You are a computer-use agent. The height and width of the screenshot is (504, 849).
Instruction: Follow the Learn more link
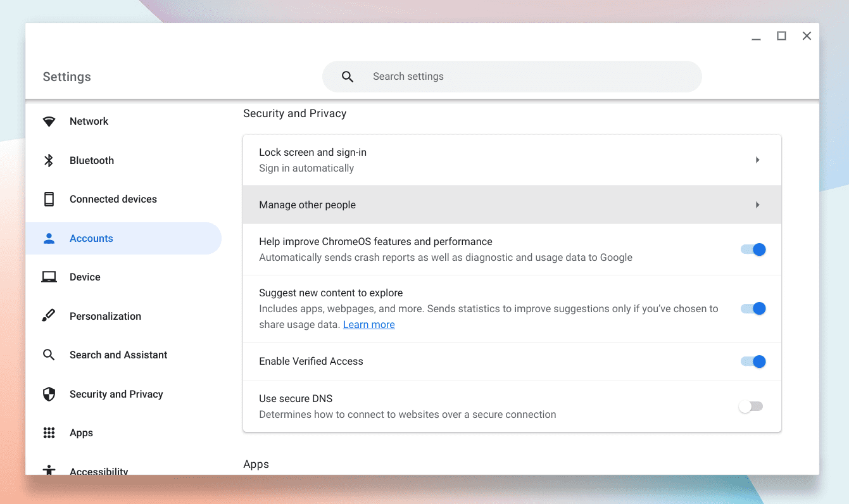coord(368,325)
